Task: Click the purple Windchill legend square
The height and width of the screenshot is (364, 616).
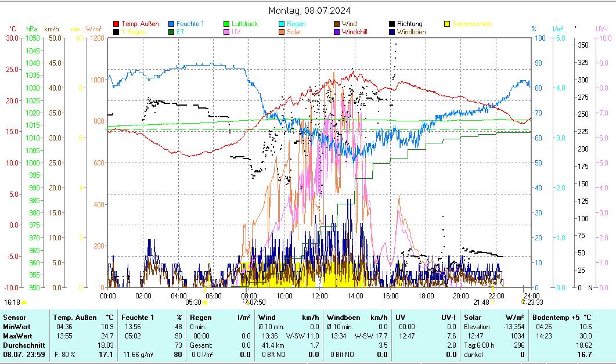Action: 337,32
